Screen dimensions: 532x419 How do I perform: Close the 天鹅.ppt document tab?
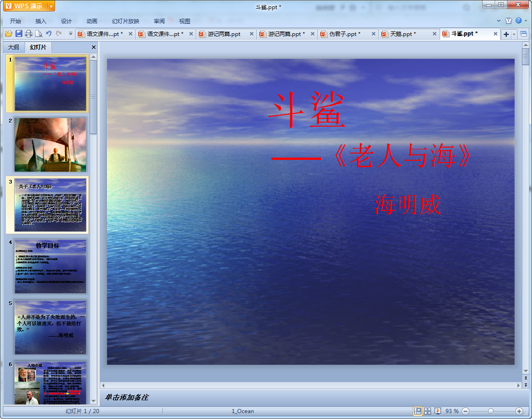pos(434,34)
